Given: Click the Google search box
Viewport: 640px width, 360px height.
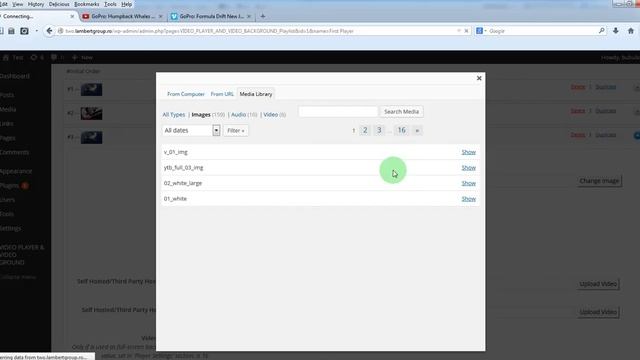Looking at the screenshot, I should coord(542,31).
